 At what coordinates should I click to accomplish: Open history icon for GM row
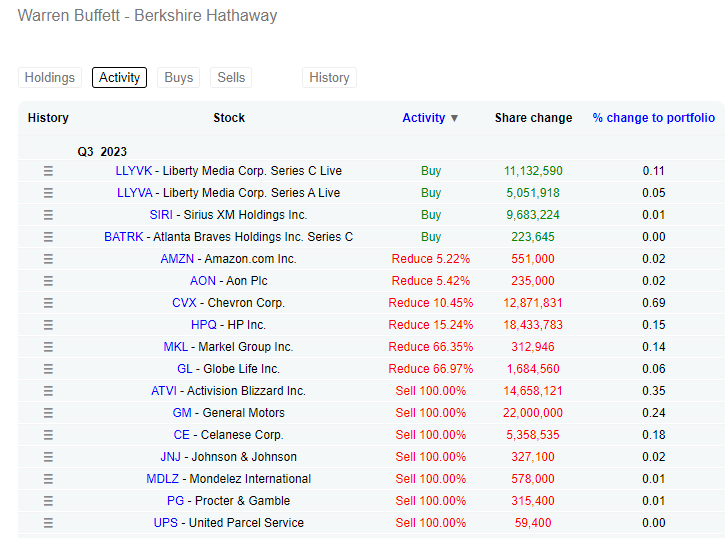pos(48,413)
